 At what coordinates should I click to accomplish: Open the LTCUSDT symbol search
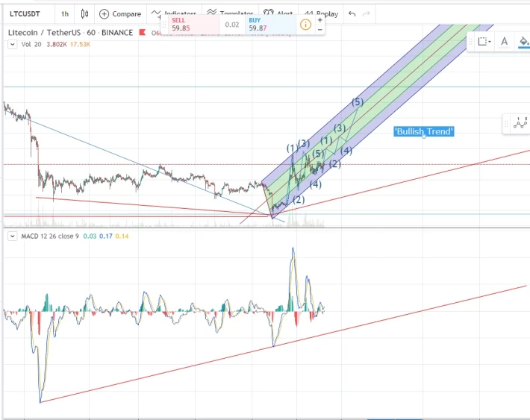point(25,14)
